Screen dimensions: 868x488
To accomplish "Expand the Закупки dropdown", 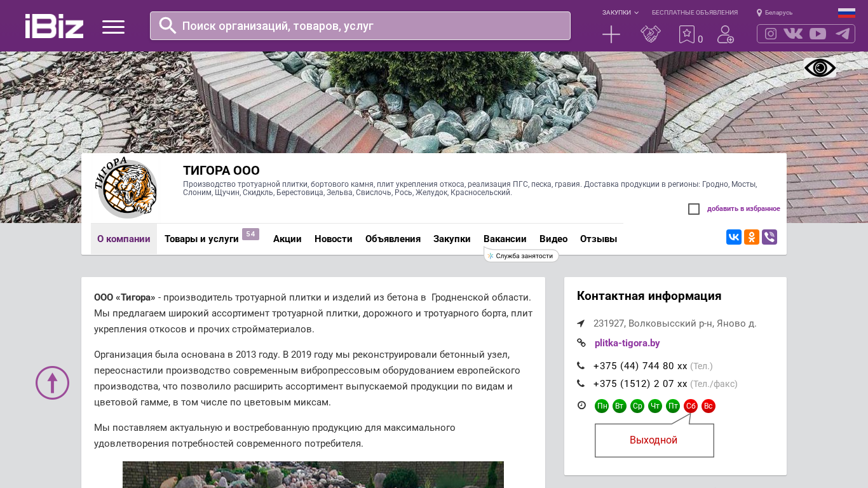I will pos(620,13).
